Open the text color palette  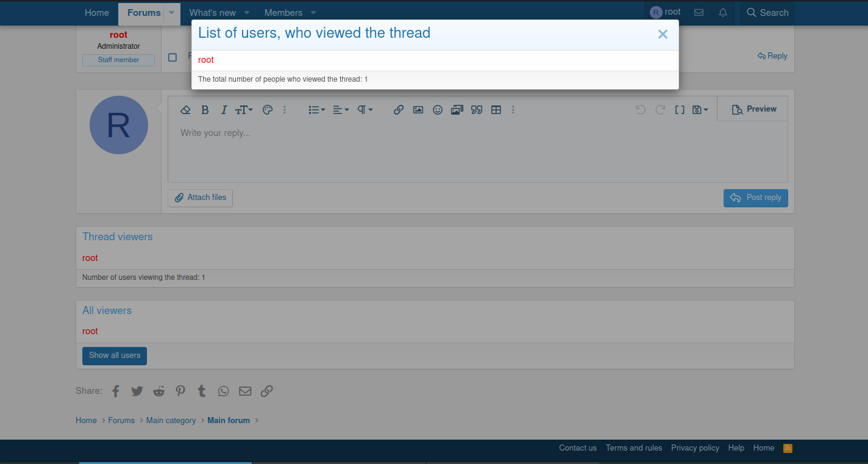point(267,110)
